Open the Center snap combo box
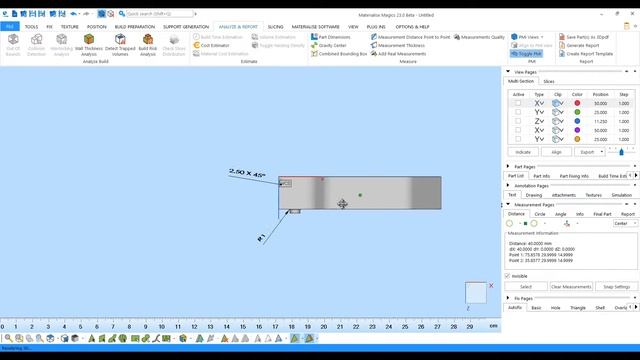640x360 pixels. click(625, 223)
